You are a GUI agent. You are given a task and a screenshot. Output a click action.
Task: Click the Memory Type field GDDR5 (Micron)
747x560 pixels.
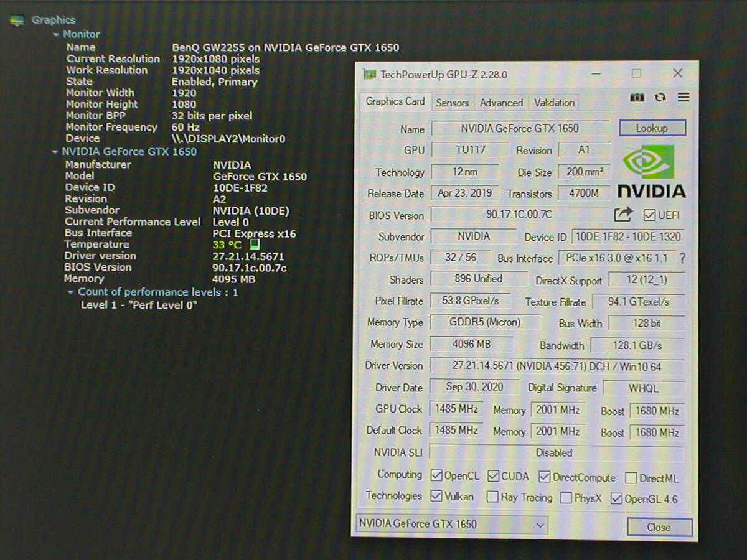(x=485, y=322)
